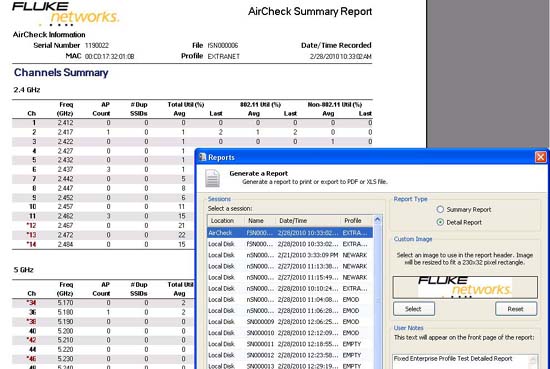
Task: Select the Summary Report radio button
Action: [440, 209]
